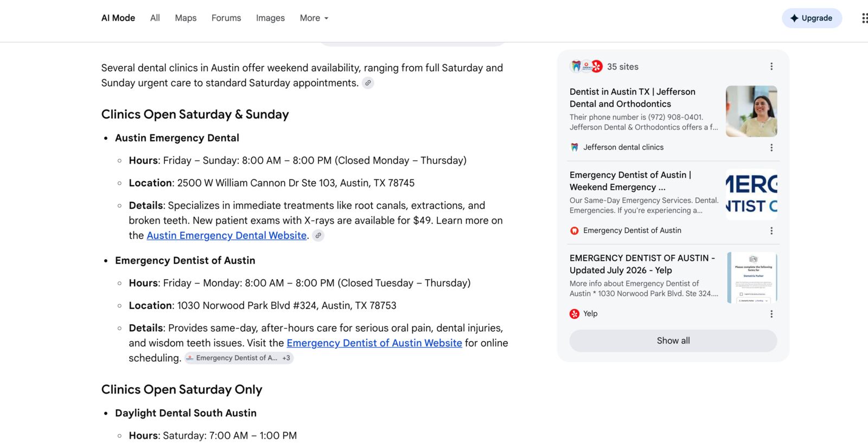Screen dimensions: 868x444
Task: Click the Jefferson Dental woman photo thumbnail
Action: pyautogui.click(x=751, y=111)
